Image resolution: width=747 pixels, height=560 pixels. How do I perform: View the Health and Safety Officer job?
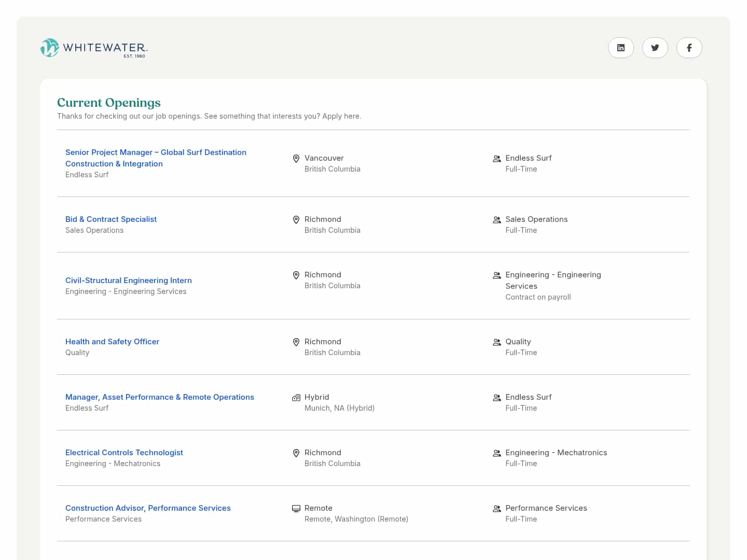click(x=112, y=342)
